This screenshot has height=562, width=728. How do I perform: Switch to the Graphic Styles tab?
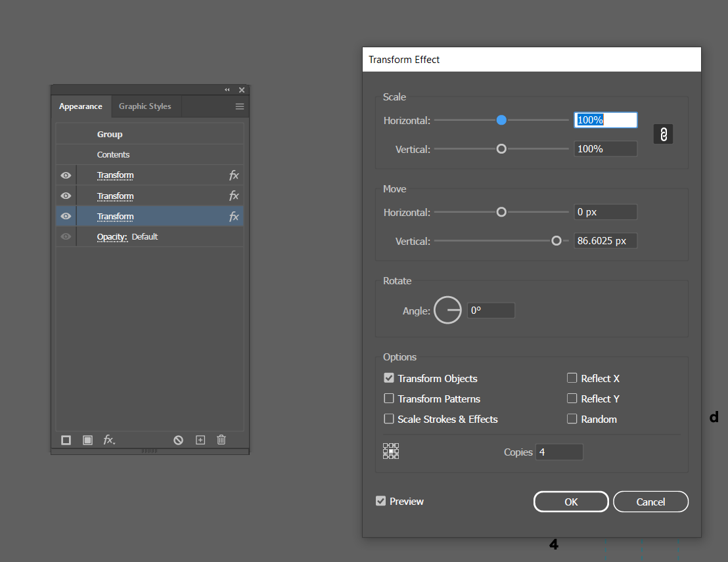point(145,106)
